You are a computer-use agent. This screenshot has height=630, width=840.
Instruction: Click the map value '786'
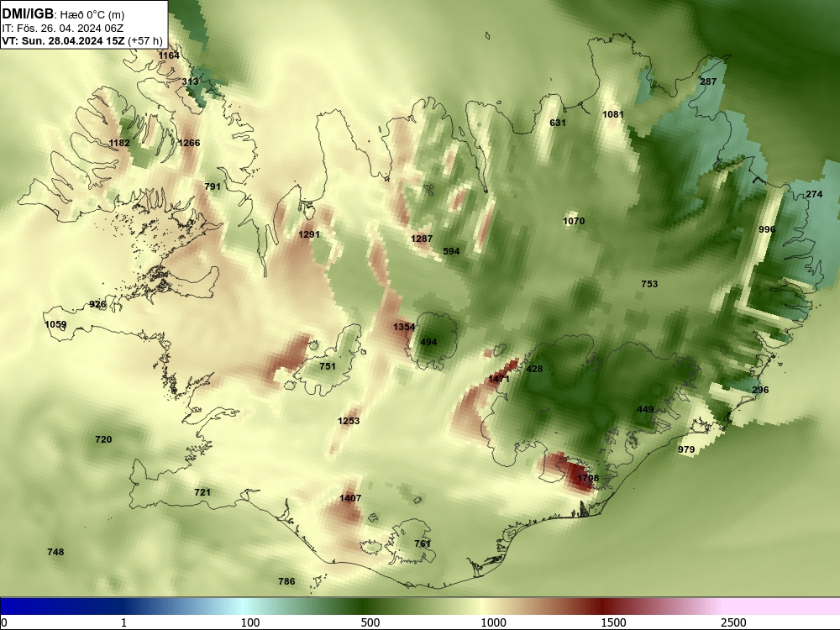point(286,581)
